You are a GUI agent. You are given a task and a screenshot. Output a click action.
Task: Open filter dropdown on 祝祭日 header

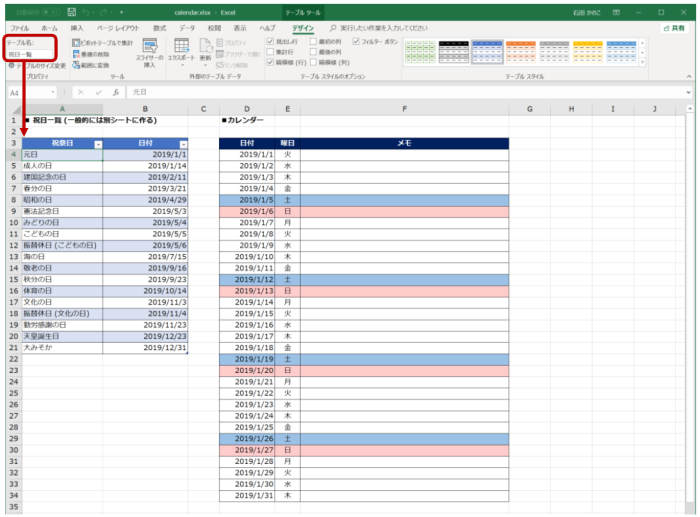click(x=98, y=144)
